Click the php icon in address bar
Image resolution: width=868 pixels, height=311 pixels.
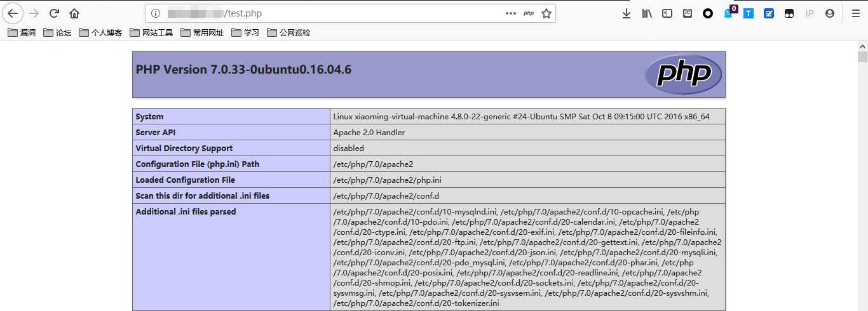pyautogui.click(x=529, y=13)
